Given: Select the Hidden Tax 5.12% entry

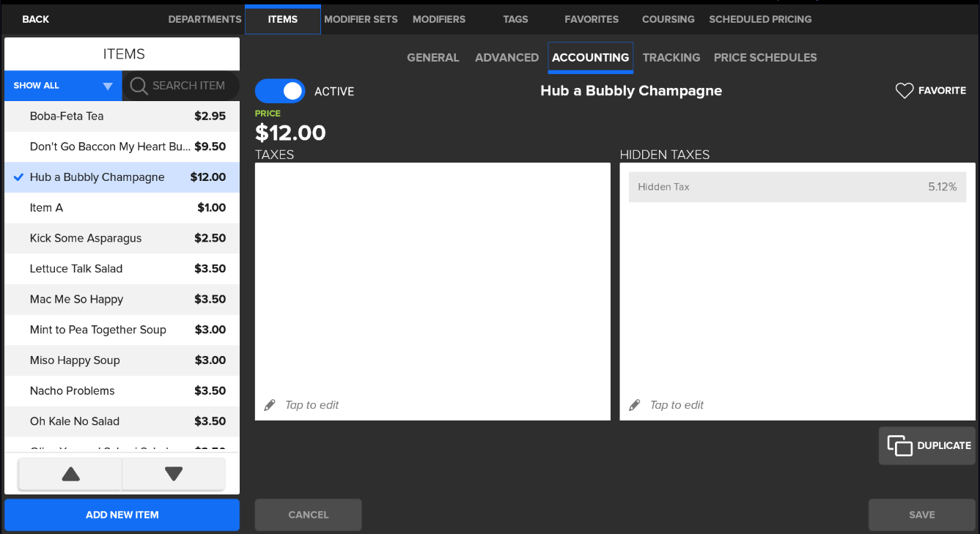Looking at the screenshot, I should (797, 187).
